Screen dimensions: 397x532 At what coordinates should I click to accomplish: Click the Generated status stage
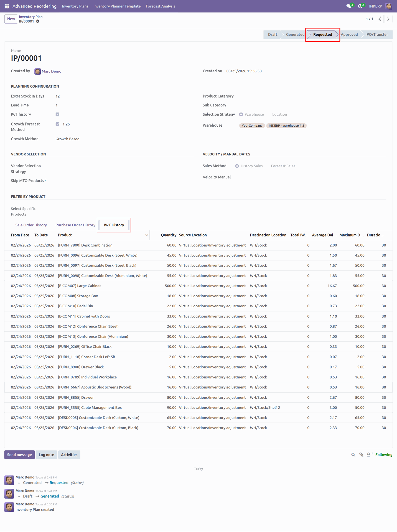[x=295, y=34]
